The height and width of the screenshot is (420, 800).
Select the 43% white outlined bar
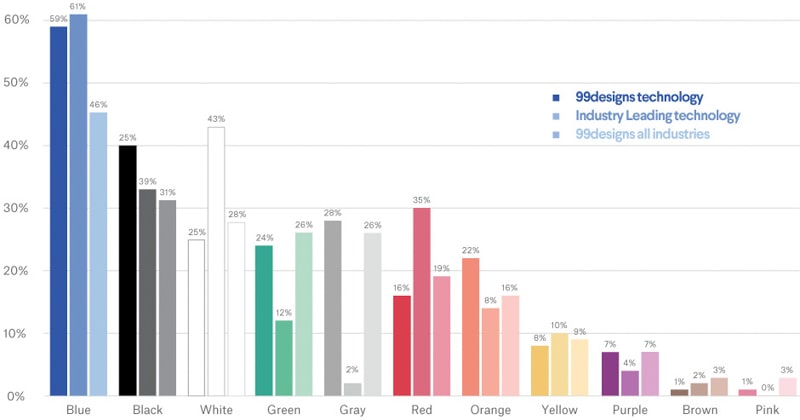pos(216,261)
